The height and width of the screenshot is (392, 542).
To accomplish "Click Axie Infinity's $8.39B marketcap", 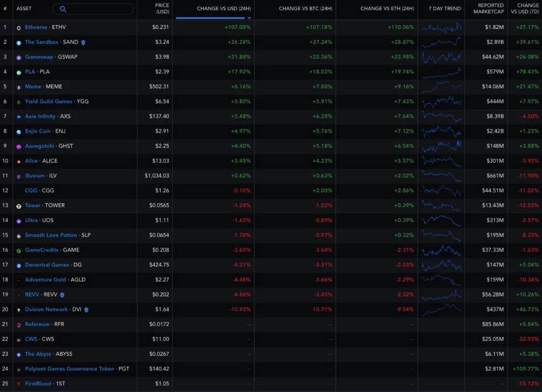I will point(495,116).
